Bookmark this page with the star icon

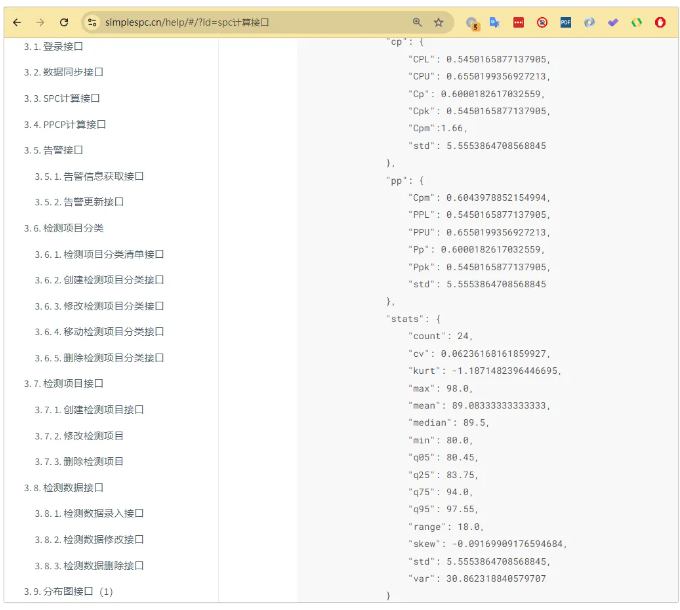[x=439, y=22]
